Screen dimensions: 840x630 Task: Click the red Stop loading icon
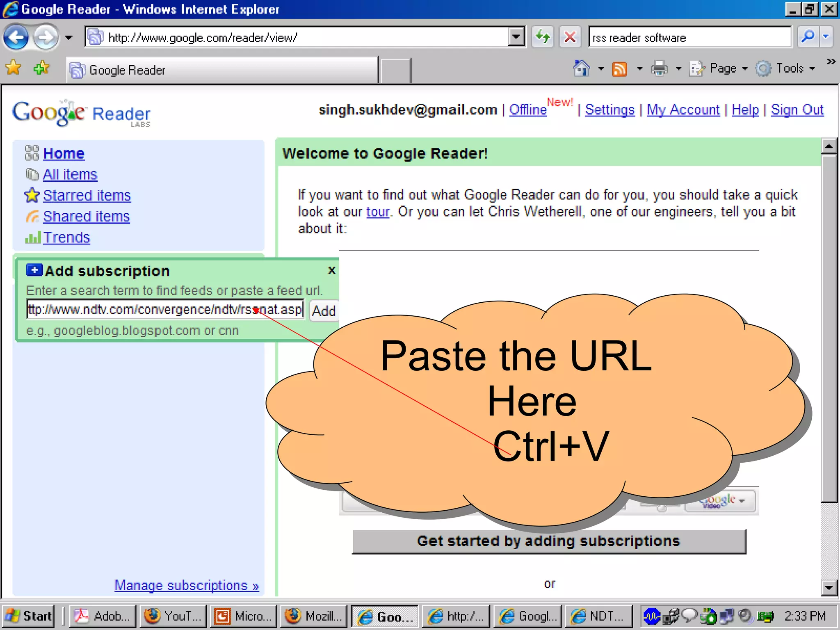coord(570,37)
